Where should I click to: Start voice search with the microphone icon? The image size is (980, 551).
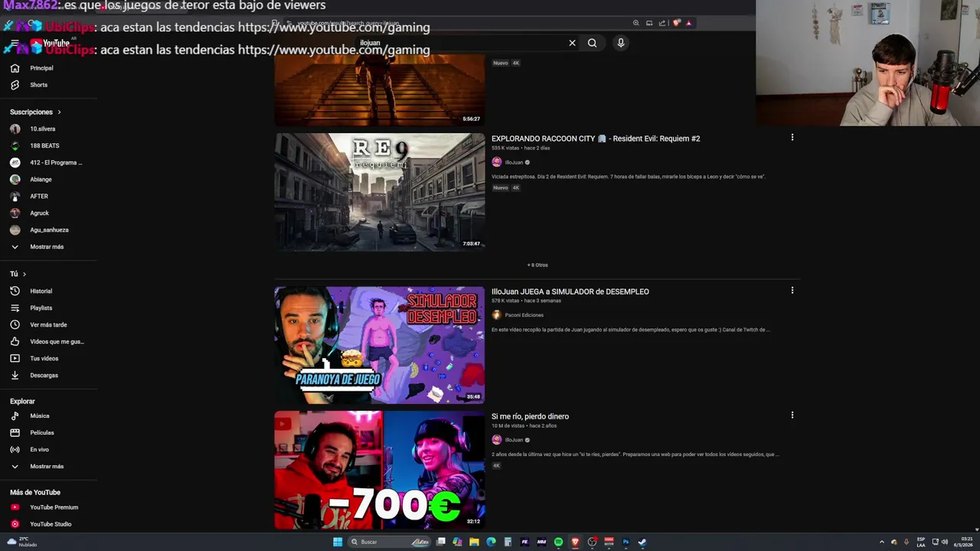click(x=621, y=43)
